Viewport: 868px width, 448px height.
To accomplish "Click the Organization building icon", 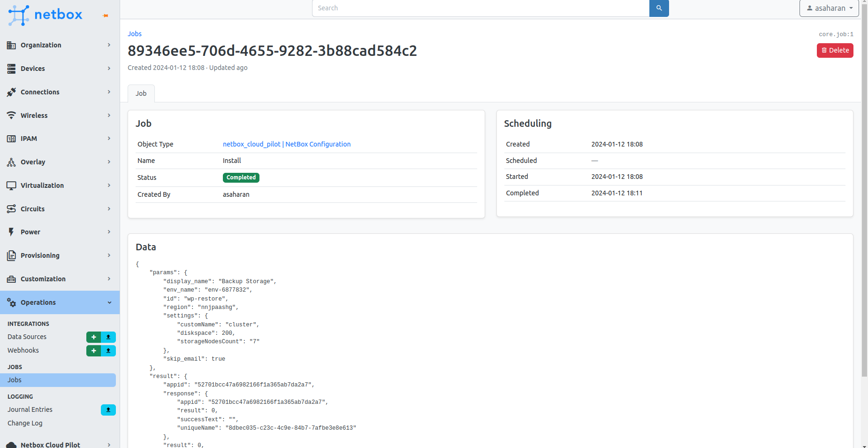I will click(11, 45).
